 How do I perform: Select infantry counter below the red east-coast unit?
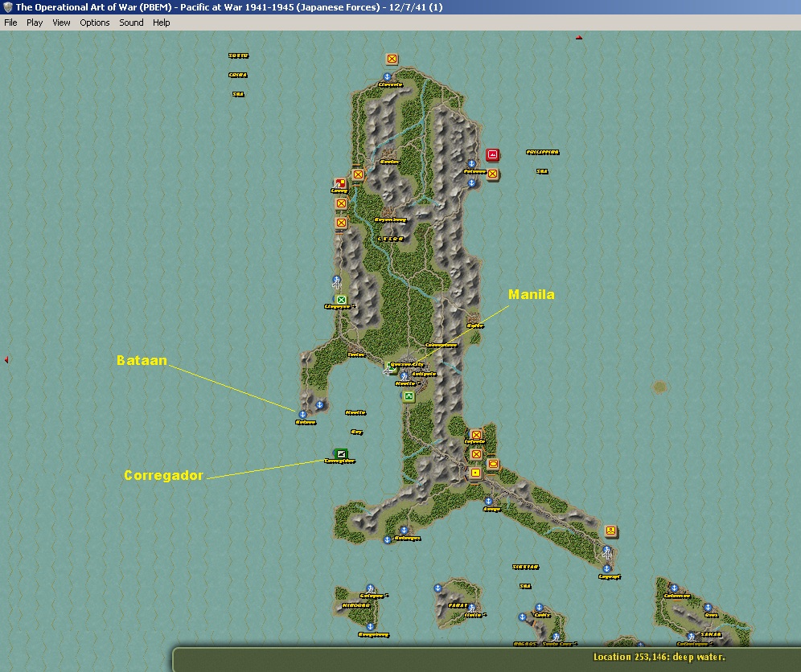[492, 174]
